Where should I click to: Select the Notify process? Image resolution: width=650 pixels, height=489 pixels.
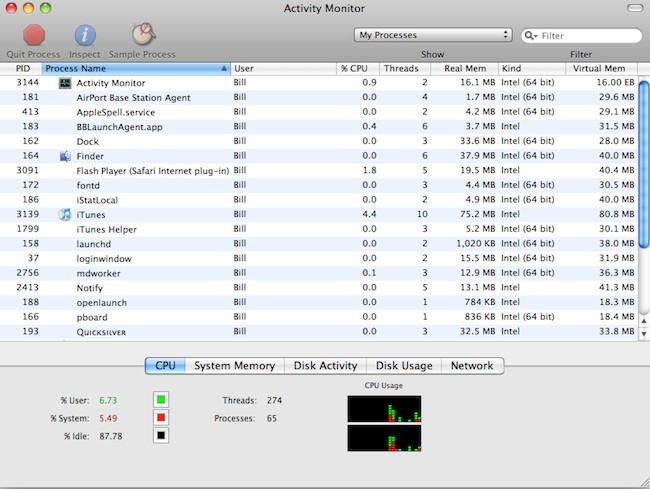coord(318,288)
